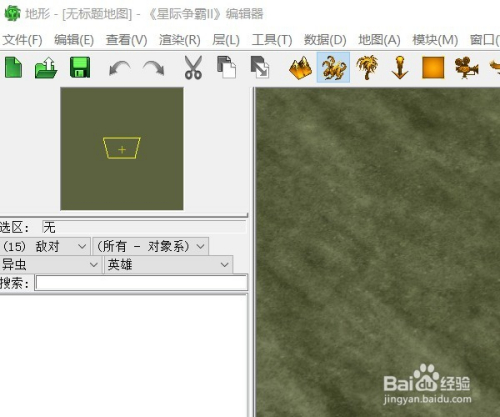500x417 pixels.
Task: Open the 模块(M) menu
Action: 435,40
